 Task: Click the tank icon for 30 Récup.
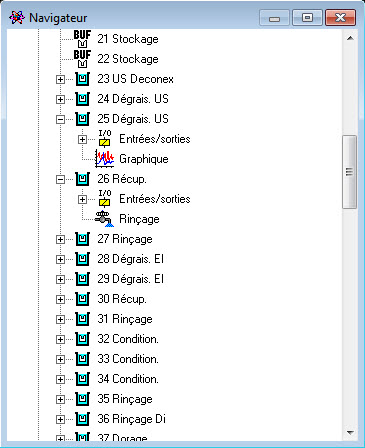(x=82, y=299)
